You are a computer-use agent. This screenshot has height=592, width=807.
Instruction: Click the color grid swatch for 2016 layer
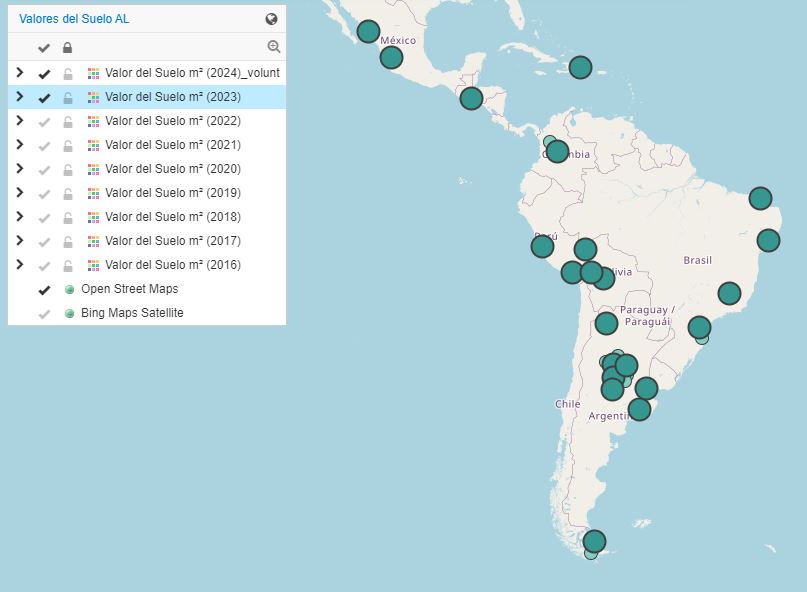coord(94,265)
